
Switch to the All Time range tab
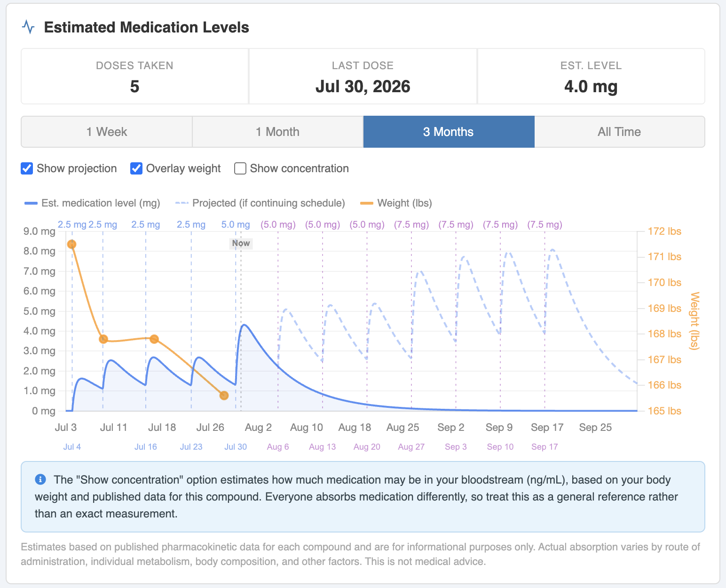(619, 132)
